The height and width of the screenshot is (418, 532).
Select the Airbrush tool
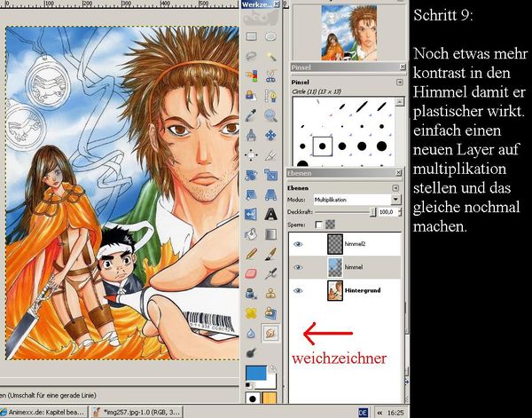(270, 273)
